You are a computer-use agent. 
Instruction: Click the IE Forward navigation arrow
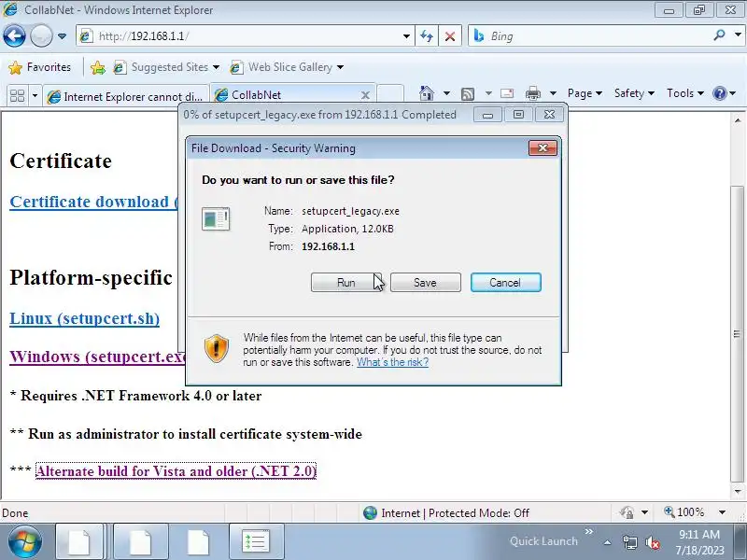41,36
